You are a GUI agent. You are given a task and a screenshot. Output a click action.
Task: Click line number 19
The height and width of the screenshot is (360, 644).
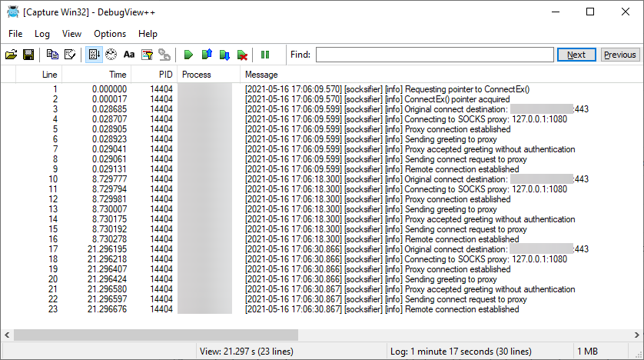[x=53, y=269]
